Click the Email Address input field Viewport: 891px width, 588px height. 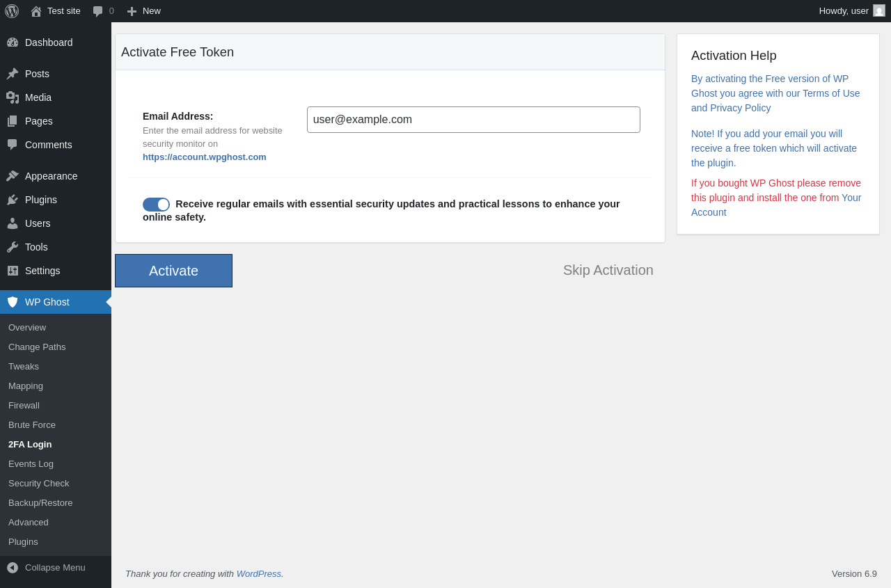(x=473, y=120)
